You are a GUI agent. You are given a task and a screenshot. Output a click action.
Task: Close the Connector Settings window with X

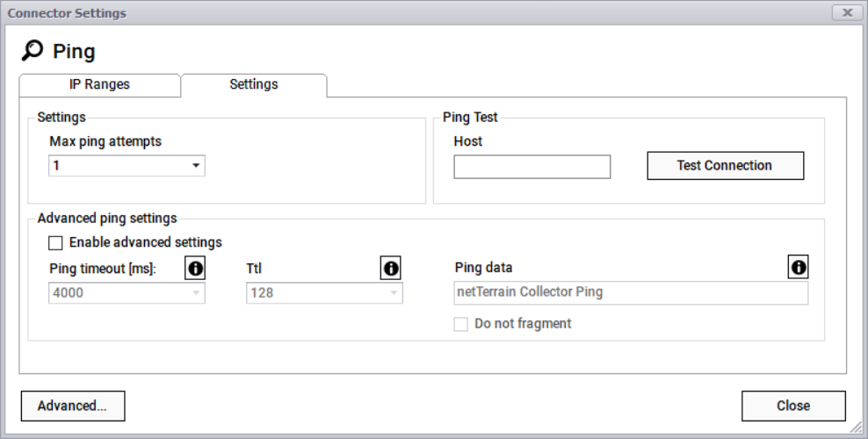[x=846, y=12]
